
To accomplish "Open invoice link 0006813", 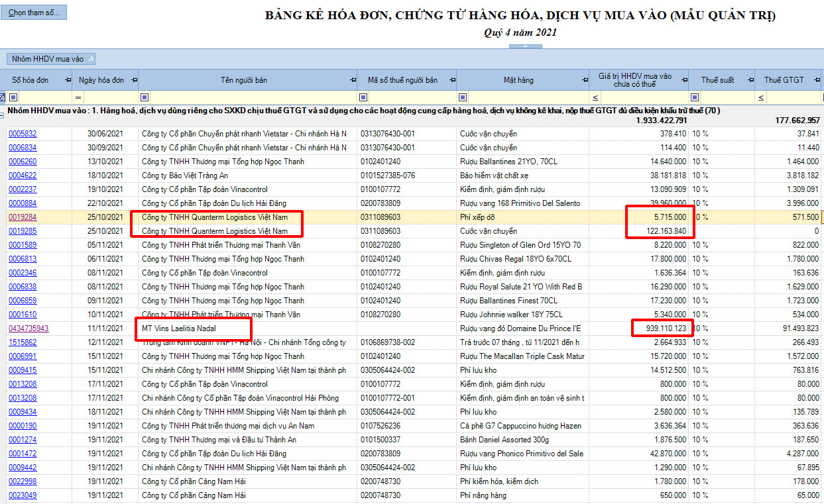I will (23, 258).
